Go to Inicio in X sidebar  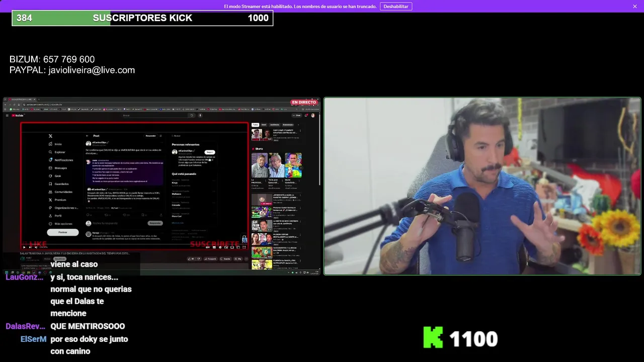[x=55, y=144]
